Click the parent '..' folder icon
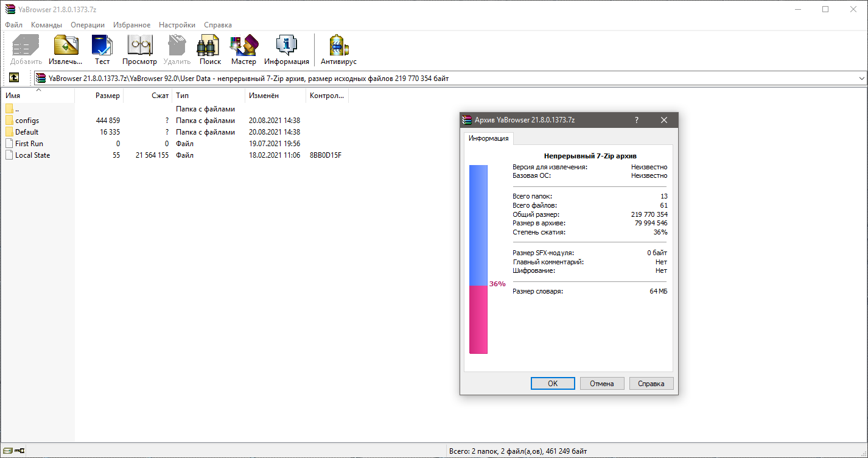Image resolution: width=868 pixels, height=458 pixels. click(9, 109)
